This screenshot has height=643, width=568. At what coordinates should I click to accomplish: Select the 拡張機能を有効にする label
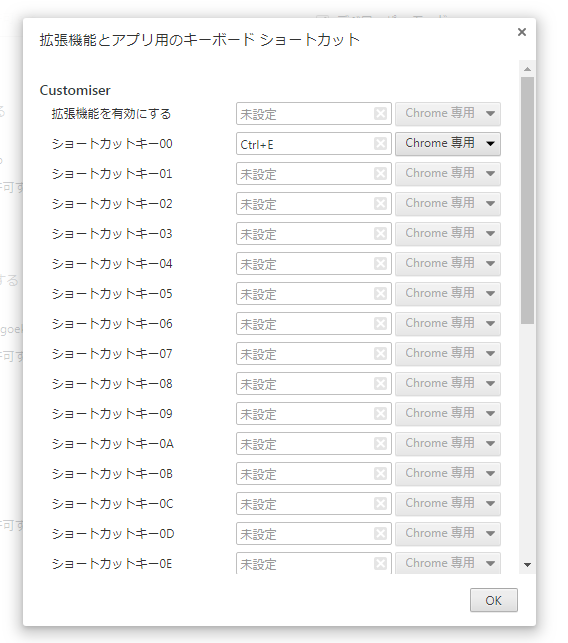[x=111, y=114]
